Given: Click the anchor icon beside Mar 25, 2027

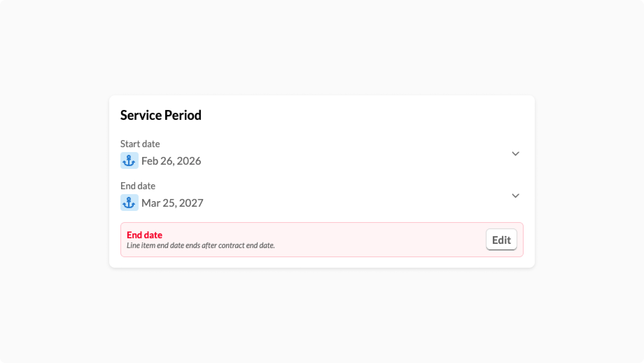Looking at the screenshot, I should (x=129, y=203).
